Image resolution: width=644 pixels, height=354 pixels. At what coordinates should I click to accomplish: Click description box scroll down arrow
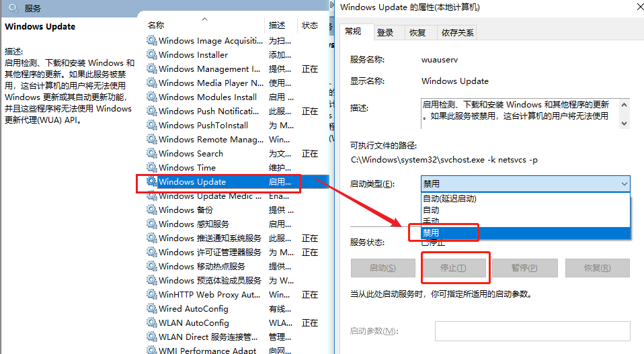pyautogui.click(x=625, y=123)
